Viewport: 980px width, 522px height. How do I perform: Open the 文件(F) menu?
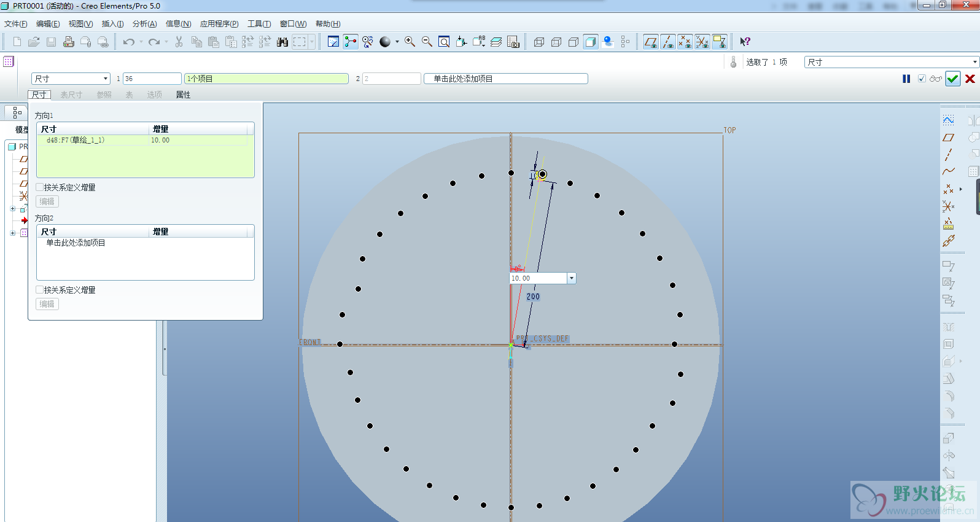16,24
